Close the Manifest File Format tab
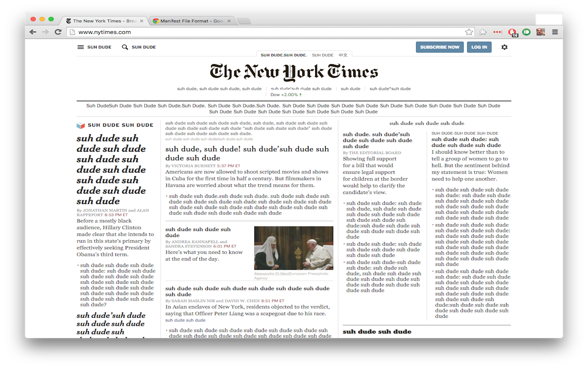 click(x=229, y=21)
